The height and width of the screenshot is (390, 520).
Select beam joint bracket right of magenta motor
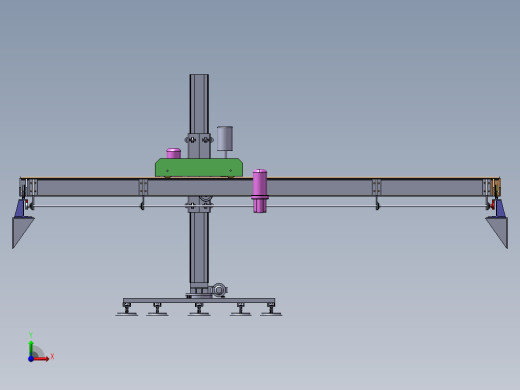click(x=376, y=187)
